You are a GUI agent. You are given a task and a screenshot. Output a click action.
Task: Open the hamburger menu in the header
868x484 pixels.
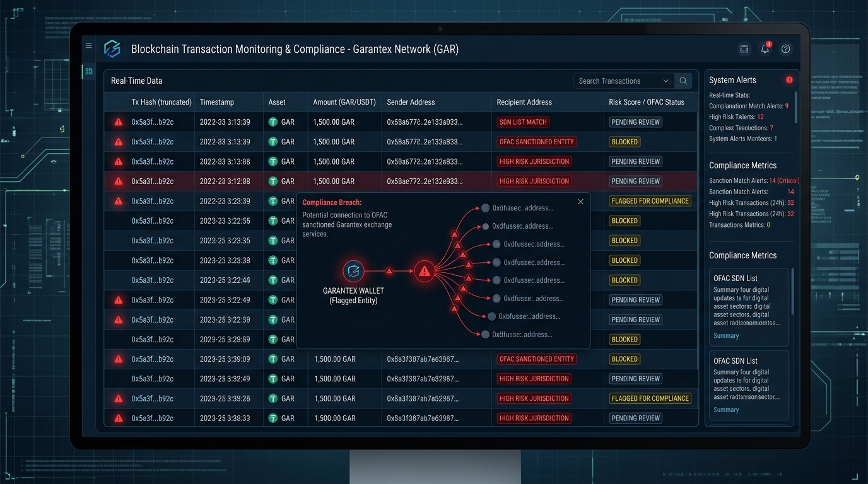[89, 46]
